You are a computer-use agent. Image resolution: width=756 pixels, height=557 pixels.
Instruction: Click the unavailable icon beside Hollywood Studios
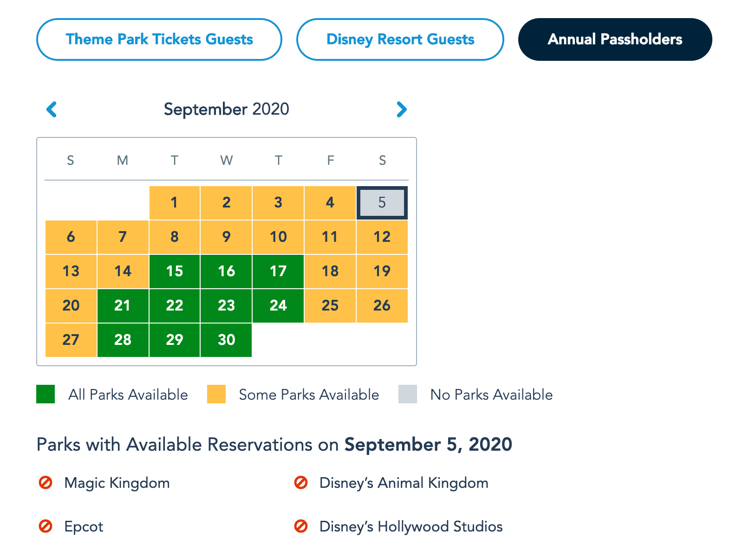tap(301, 526)
